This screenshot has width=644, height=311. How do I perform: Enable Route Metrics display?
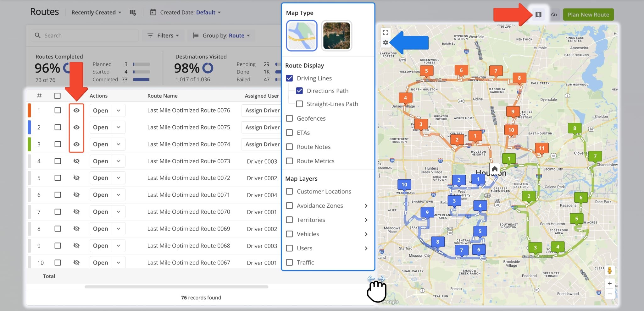[x=289, y=161]
